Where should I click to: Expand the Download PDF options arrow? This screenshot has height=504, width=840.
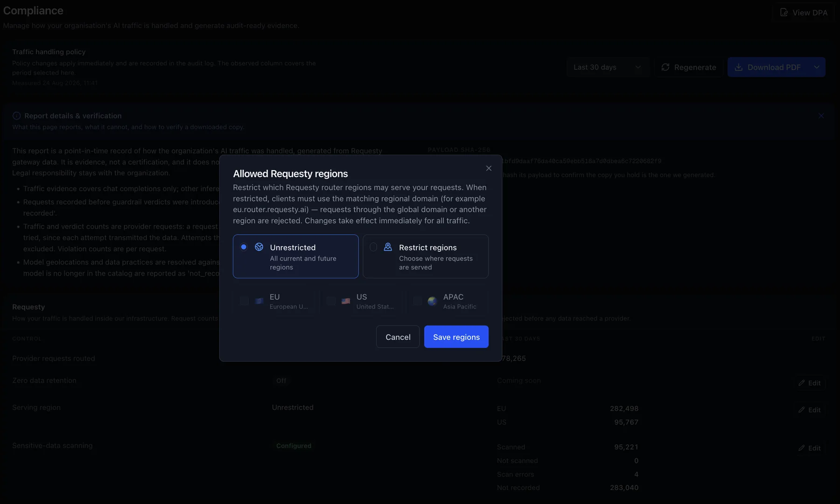pyautogui.click(x=817, y=67)
